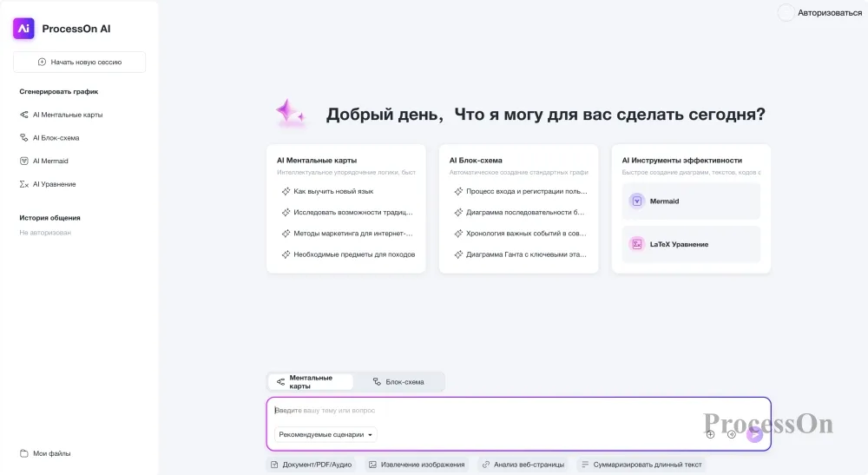Image resolution: width=868 pixels, height=475 pixels.
Task: Click the AI Блок-схема card heading
Action: click(x=476, y=160)
